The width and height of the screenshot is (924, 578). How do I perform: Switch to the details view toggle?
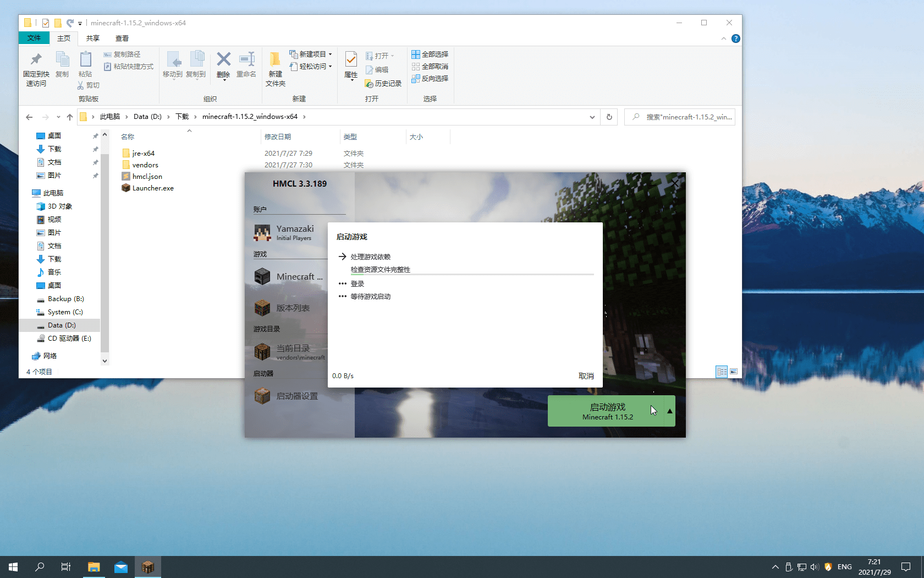point(722,372)
